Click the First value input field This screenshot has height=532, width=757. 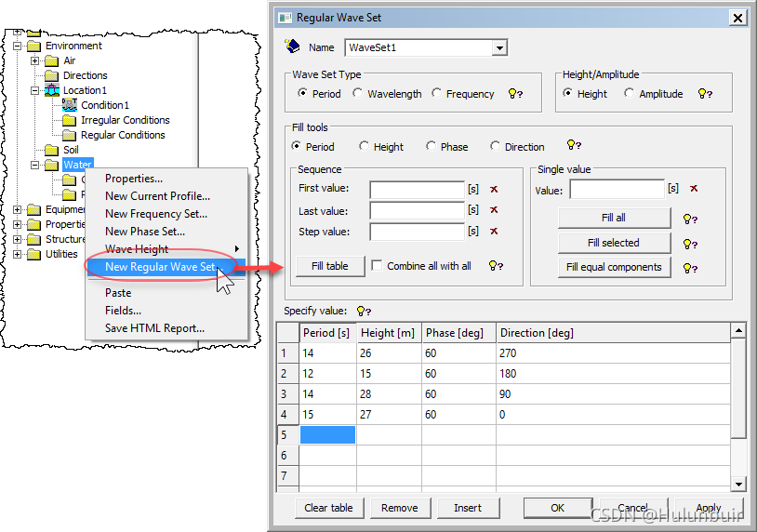coord(418,190)
